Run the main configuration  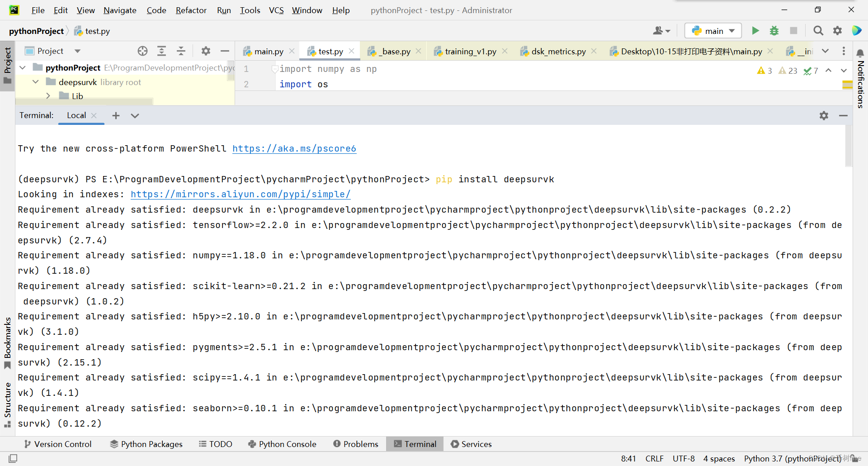click(x=755, y=31)
